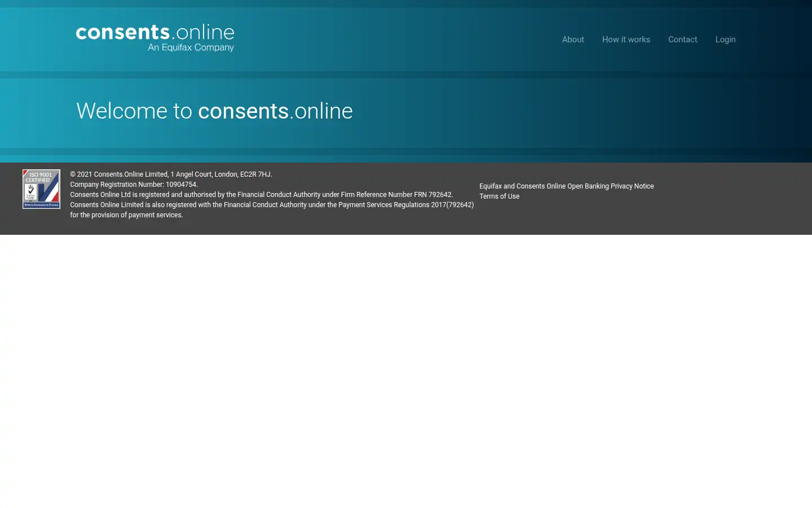Click the 'for the provision of payment services' line
The image size is (812, 508).
[x=126, y=215]
